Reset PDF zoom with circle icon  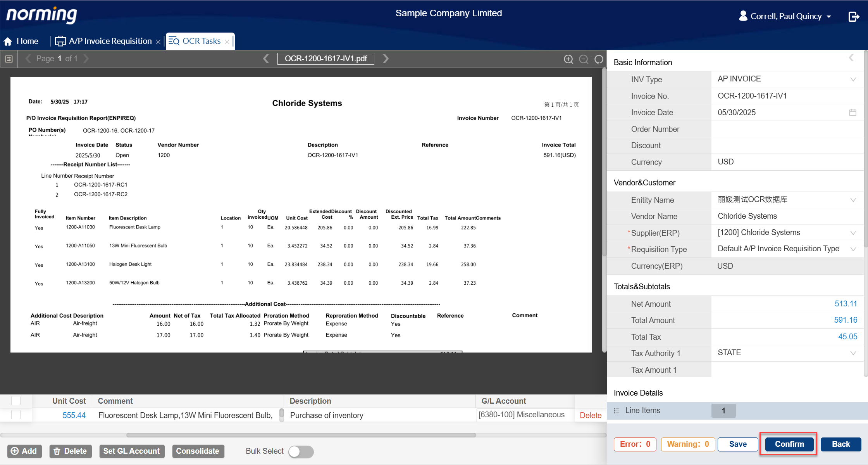[x=599, y=59]
